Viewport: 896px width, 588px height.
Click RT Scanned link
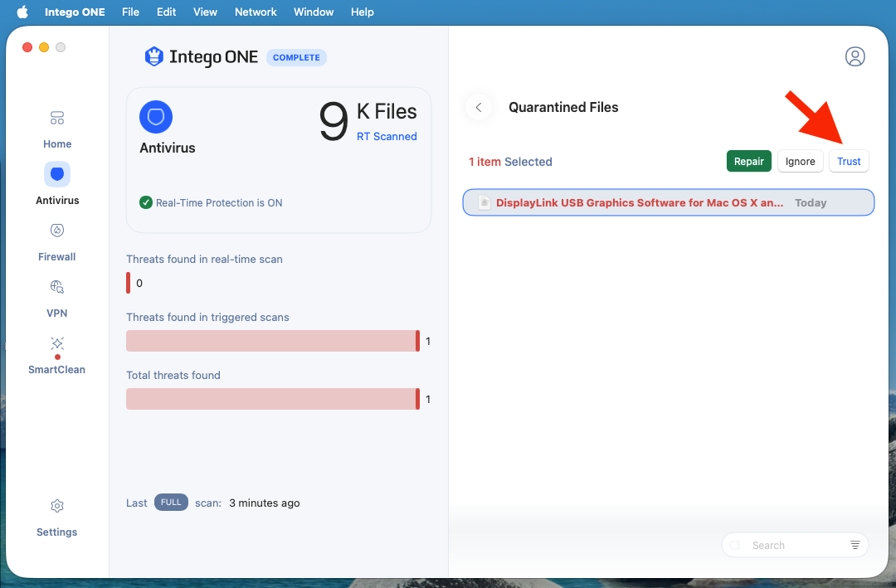(x=387, y=137)
